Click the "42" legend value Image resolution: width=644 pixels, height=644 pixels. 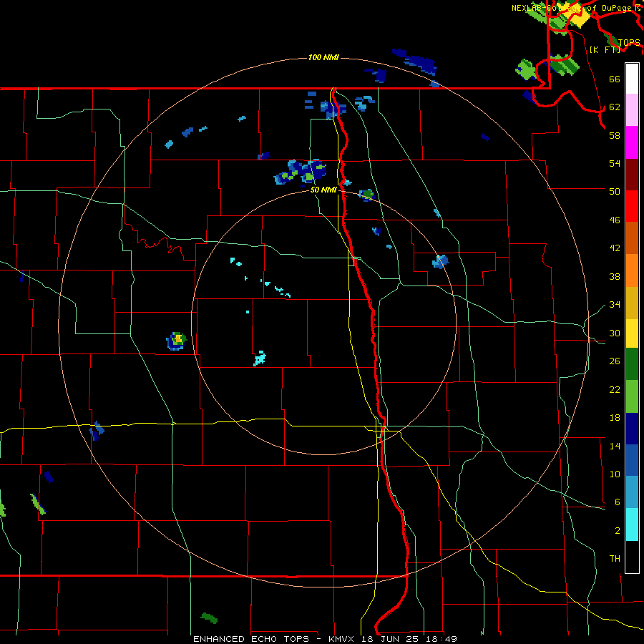coord(615,248)
